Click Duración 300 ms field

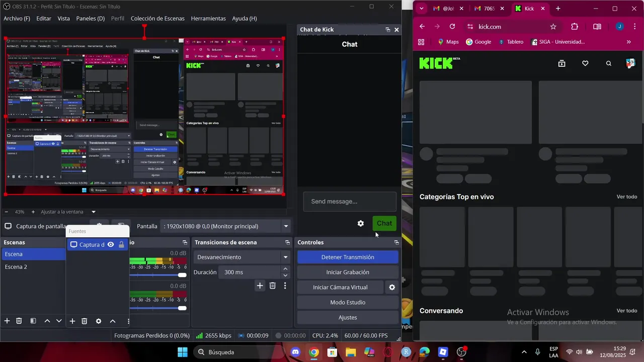click(250, 272)
